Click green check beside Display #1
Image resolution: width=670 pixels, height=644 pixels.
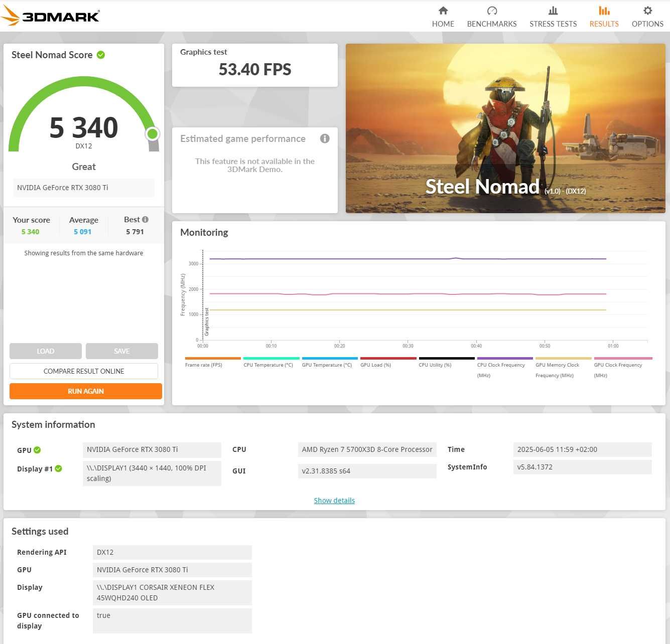[58, 468]
